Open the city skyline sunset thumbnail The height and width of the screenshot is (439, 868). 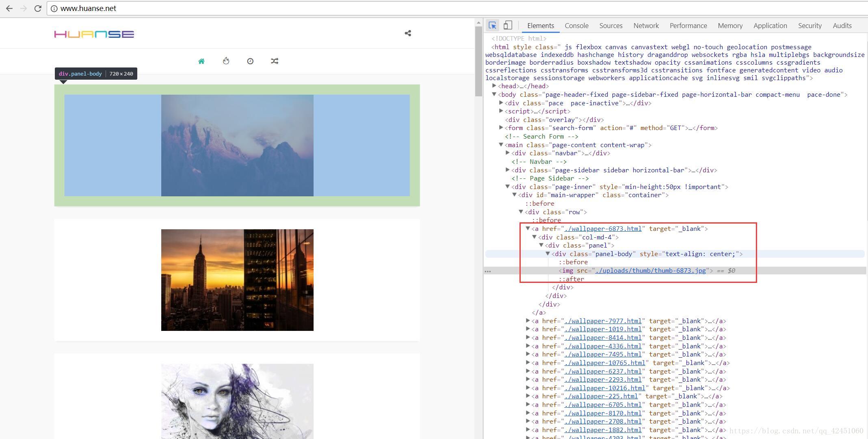pos(237,280)
